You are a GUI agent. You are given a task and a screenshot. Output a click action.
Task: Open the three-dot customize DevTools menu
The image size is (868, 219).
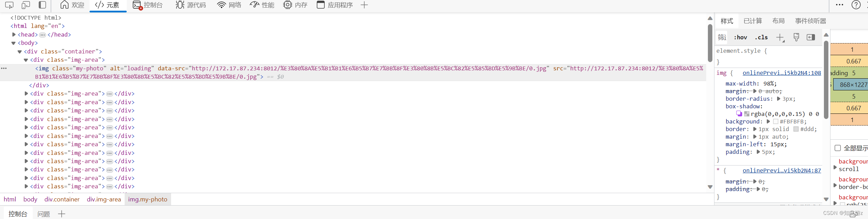click(840, 5)
